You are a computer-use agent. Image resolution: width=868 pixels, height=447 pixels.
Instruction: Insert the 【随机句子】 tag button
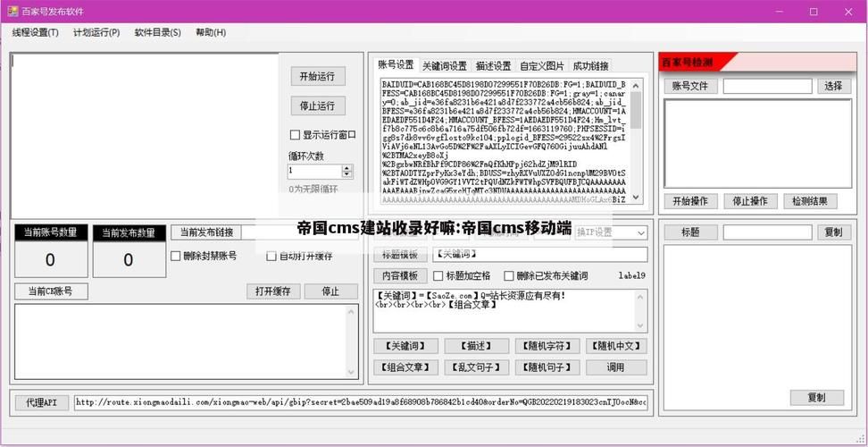coord(547,367)
